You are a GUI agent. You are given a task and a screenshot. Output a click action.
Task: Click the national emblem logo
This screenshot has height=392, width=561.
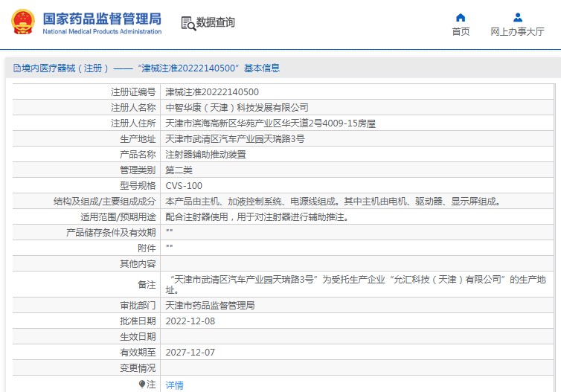pos(22,22)
